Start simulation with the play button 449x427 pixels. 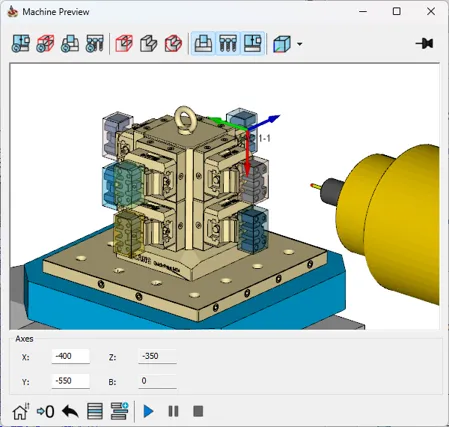coord(148,411)
